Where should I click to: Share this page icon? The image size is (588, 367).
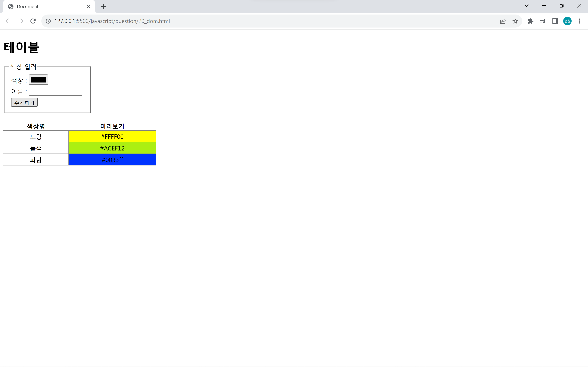[503, 21]
